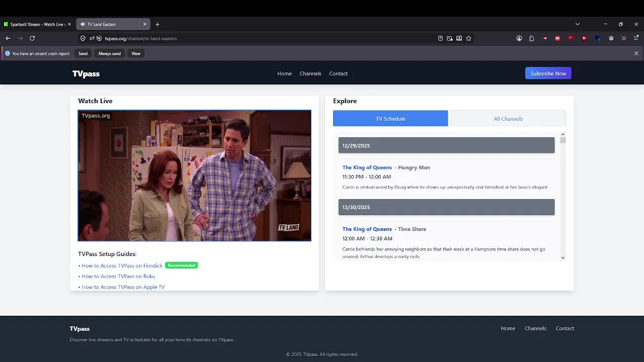644x362 pixels.
Task: Go back using the browser back arrow
Action: tap(8, 38)
